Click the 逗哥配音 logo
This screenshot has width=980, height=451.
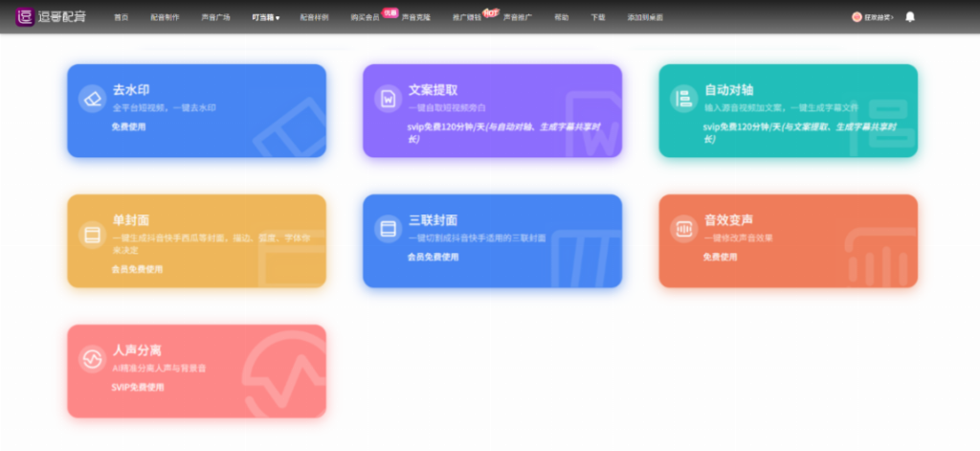point(50,17)
